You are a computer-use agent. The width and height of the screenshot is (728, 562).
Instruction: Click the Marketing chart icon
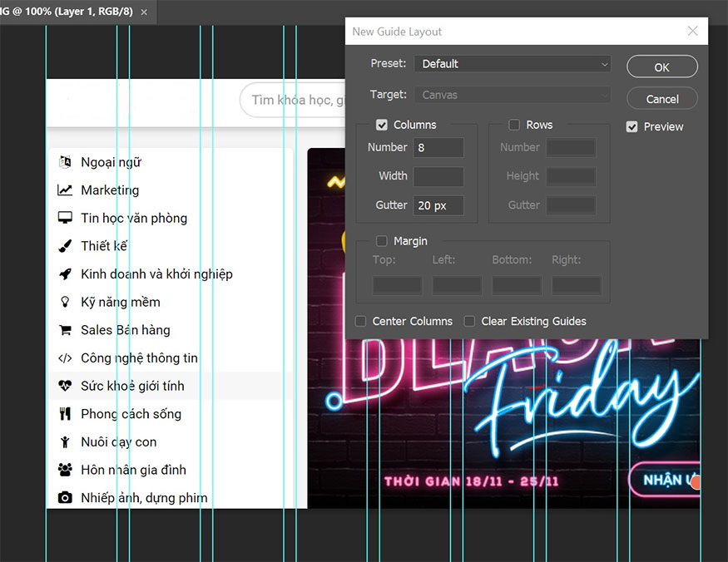(x=66, y=190)
